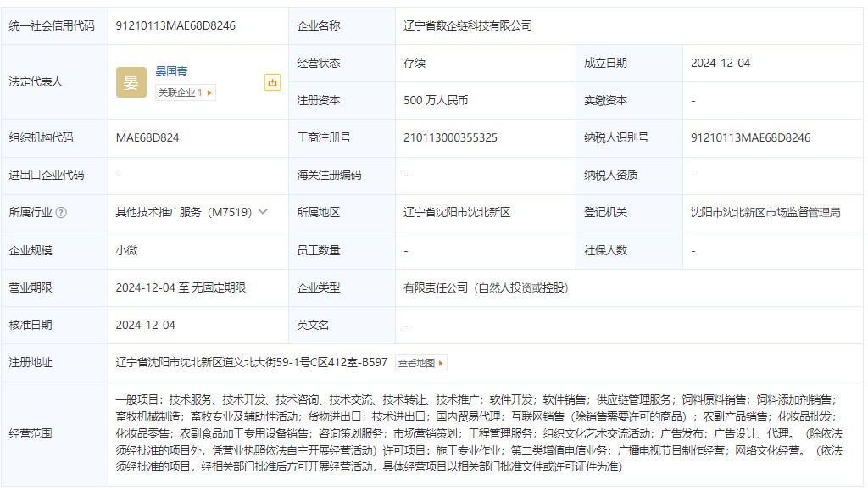
Task: Click the 经营范围 description paragraph
Action: click(x=479, y=433)
